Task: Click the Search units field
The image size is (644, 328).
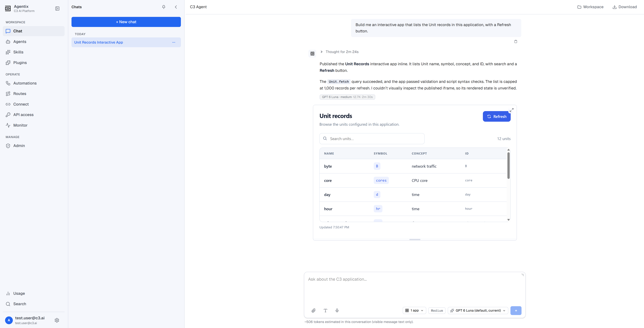Action: click(x=372, y=139)
